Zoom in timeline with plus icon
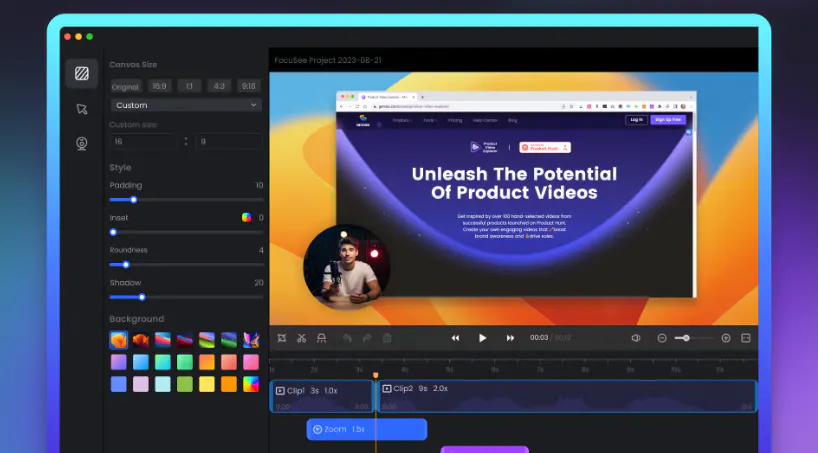The image size is (818, 453). click(x=726, y=338)
